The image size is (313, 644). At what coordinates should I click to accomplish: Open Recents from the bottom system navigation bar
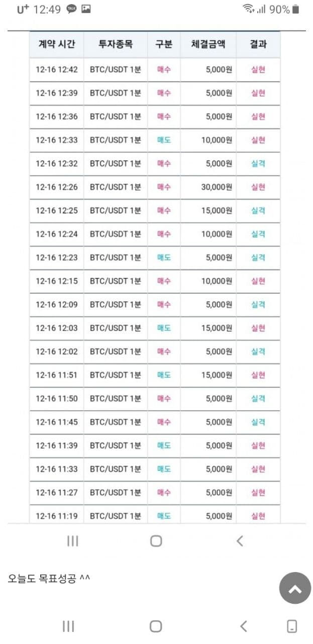pos(68,626)
